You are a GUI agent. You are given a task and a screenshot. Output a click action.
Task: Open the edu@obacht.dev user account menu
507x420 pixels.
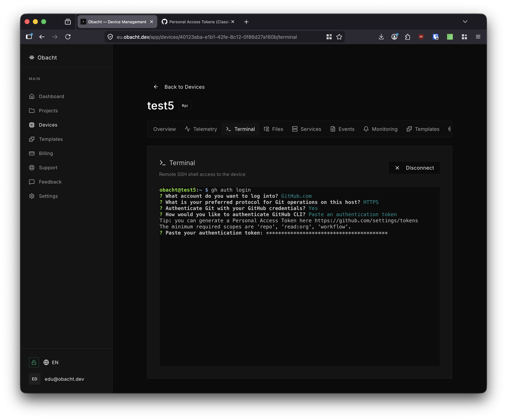(57, 379)
